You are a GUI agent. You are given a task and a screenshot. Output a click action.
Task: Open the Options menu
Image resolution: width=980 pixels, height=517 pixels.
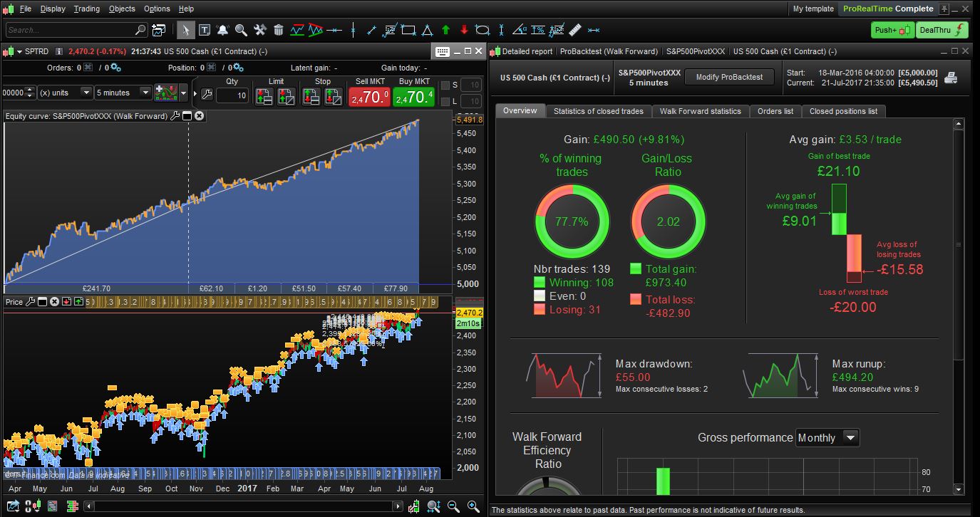click(157, 9)
